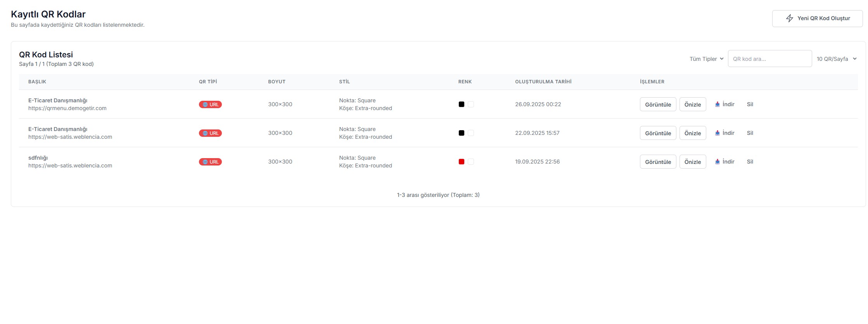868x324 pixels.
Task: Click the lightning bolt icon for new QR
Action: [x=789, y=18]
